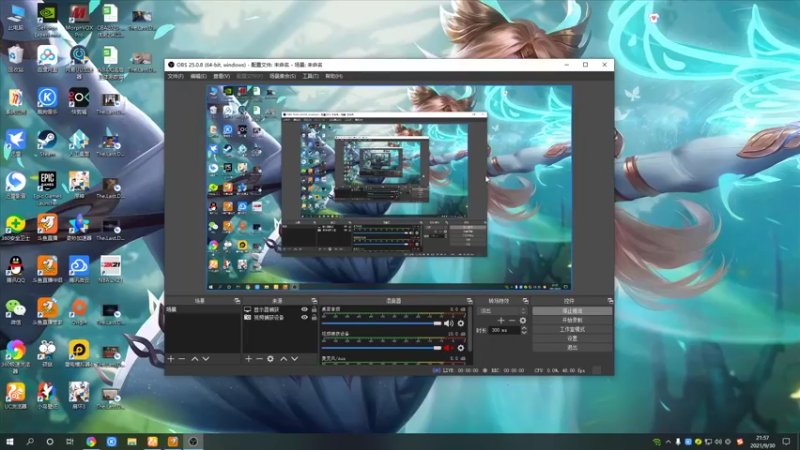Open the 工具(T) menu
Image resolution: width=800 pixels, height=450 pixels.
310,76
